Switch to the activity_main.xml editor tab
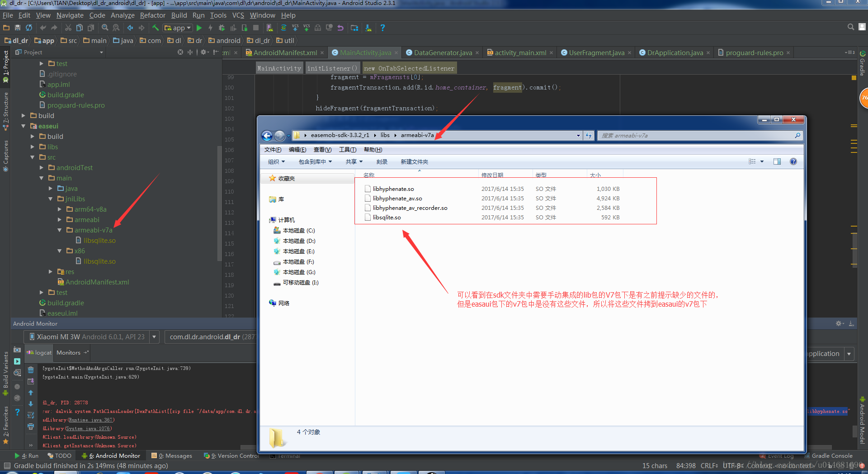The width and height of the screenshot is (868, 474). [520, 52]
